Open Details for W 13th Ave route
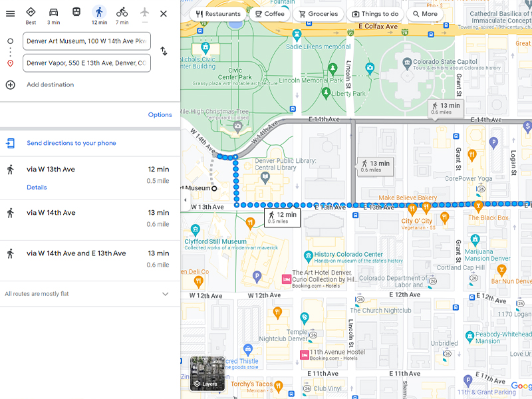532x399 pixels. coord(37,188)
